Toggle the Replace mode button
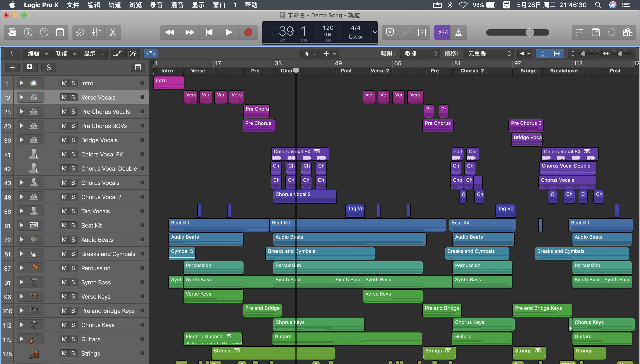Image resolution: width=640 pixels, height=364 pixels. pos(390,32)
